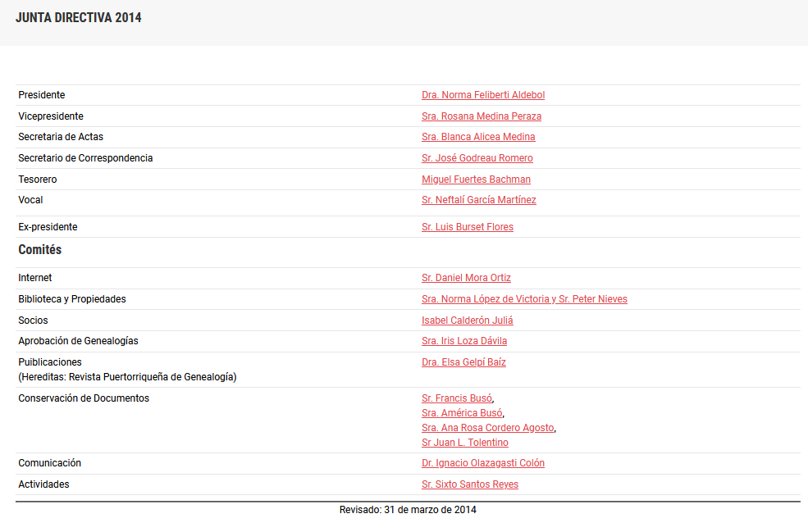Open Dr. Ignacio Olazagasti Colón link
This screenshot has height=532, width=808.
[483, 463]
